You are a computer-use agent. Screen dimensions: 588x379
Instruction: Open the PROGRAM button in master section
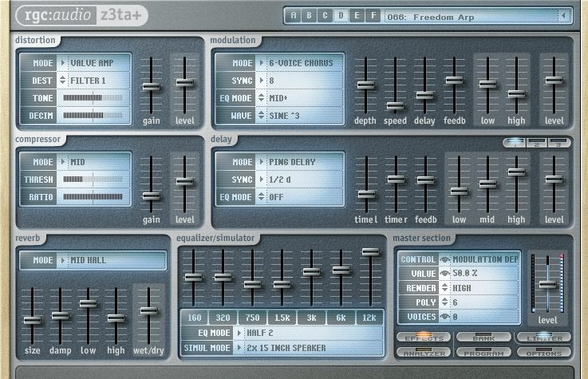(483, 353)
